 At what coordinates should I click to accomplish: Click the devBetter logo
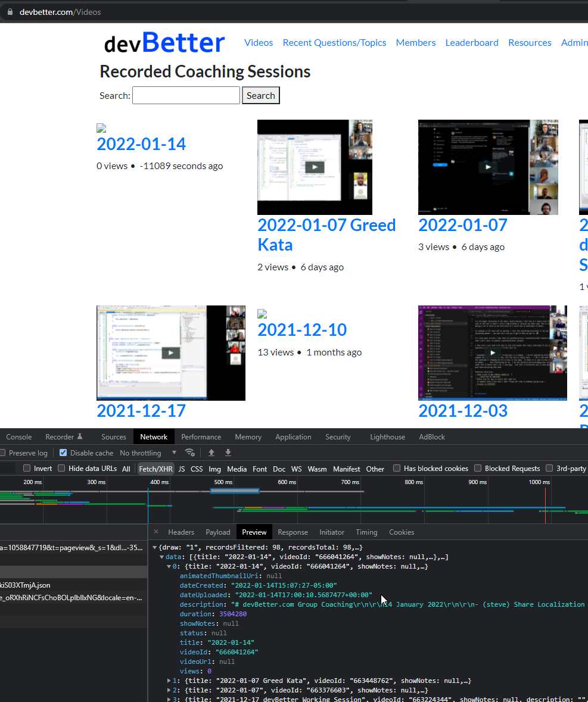point(164,42)
